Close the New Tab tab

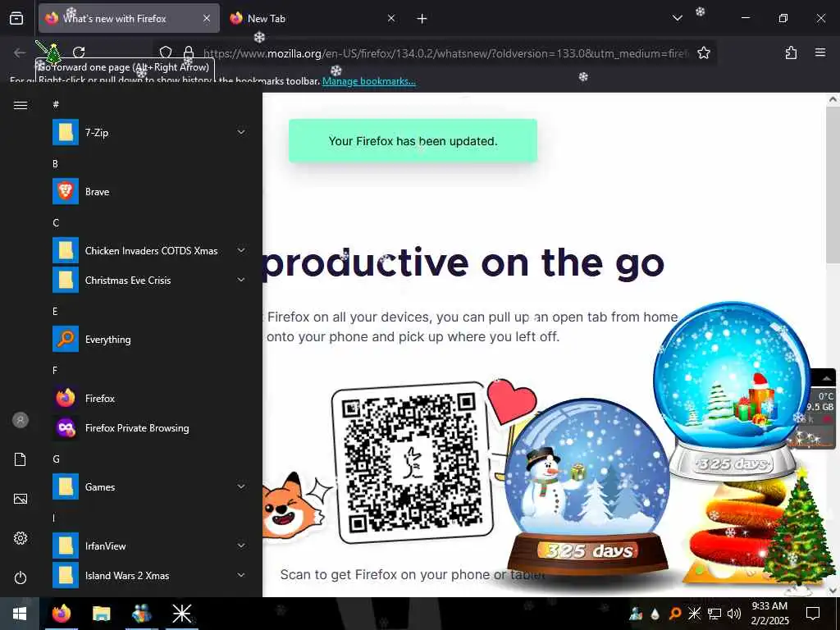391,18
